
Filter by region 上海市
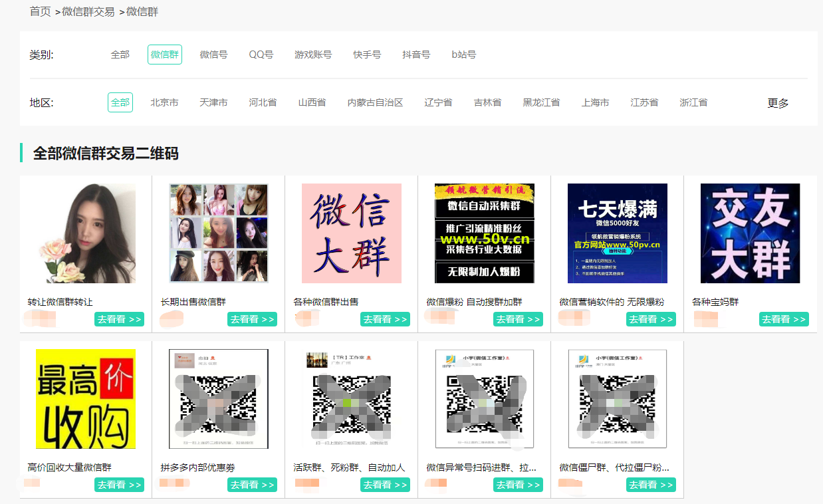[595, 102]
